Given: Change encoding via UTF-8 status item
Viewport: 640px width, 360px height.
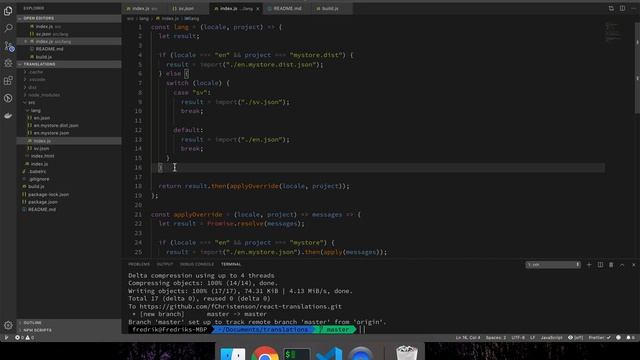Looking at the screenshot, I should [x=518, y=338].
